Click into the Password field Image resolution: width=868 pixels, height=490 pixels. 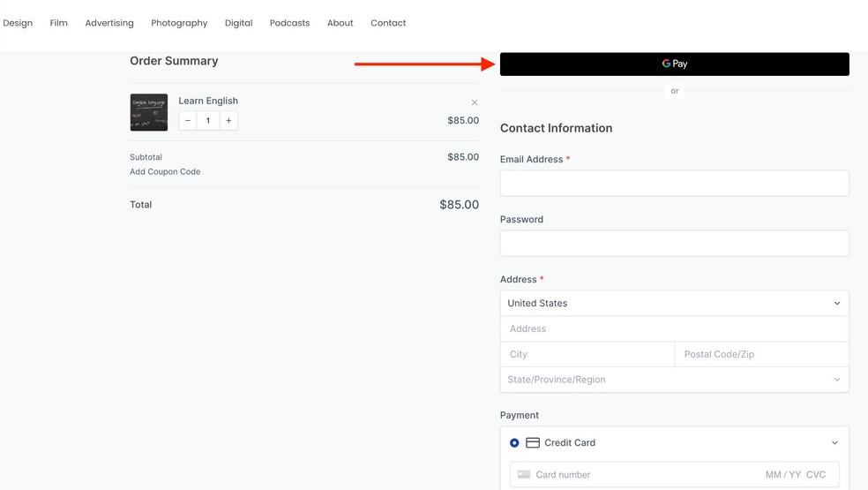click(674, 243)
